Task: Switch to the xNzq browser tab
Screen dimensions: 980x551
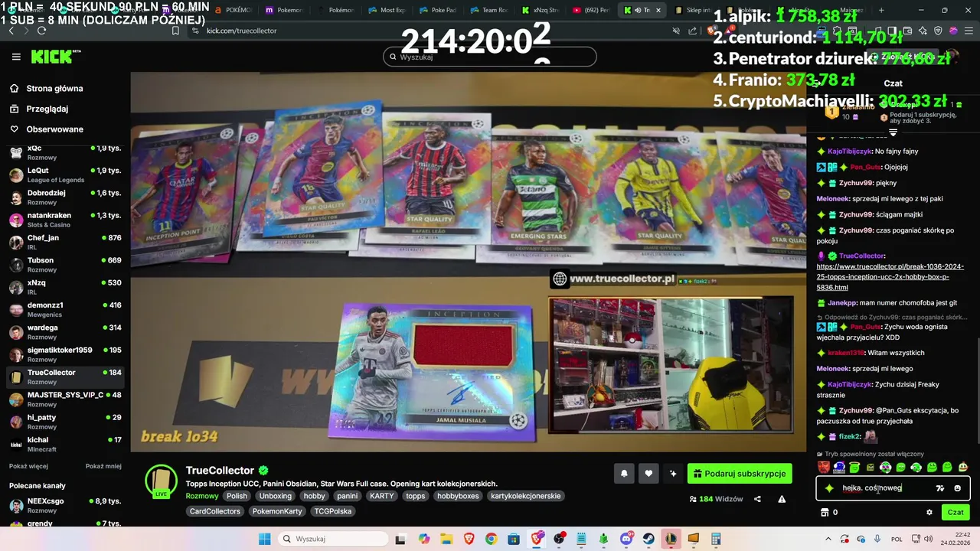Action: (x=541, y=10)
